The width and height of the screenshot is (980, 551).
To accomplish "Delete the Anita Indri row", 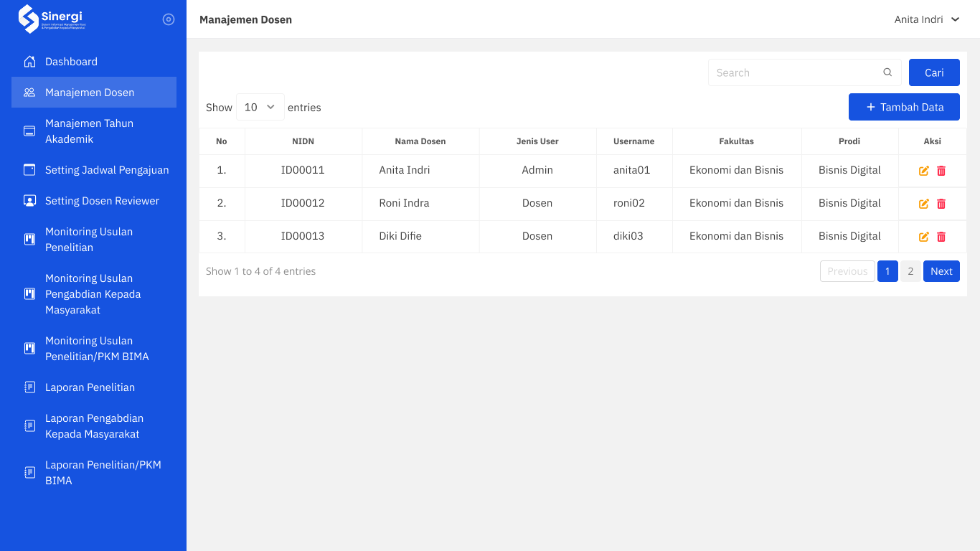I will (941, 171).
